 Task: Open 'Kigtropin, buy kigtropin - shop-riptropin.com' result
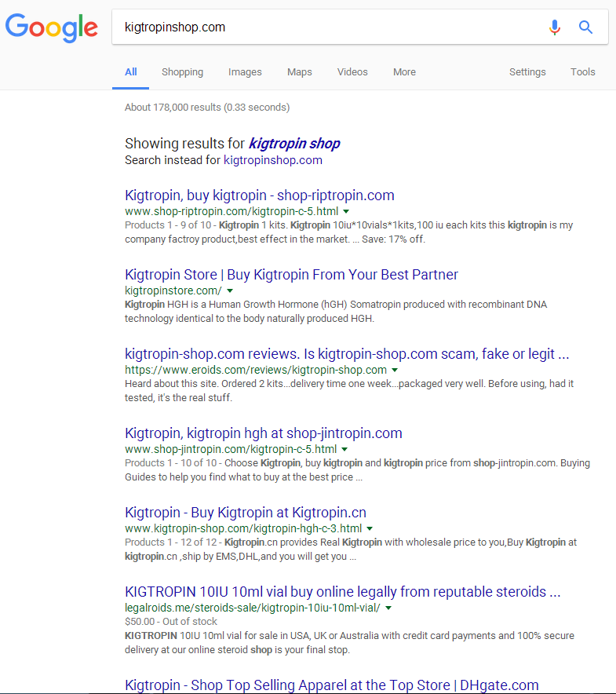pyautogui.click(x=259, y=195)
